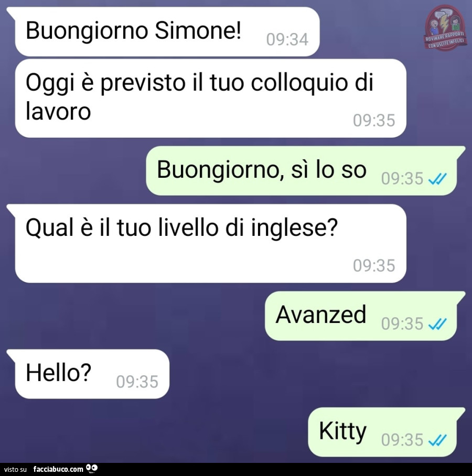
Task: Select the 'Avanzed' reply bubble
Action: pyautogui.click(x=365, y=316)
